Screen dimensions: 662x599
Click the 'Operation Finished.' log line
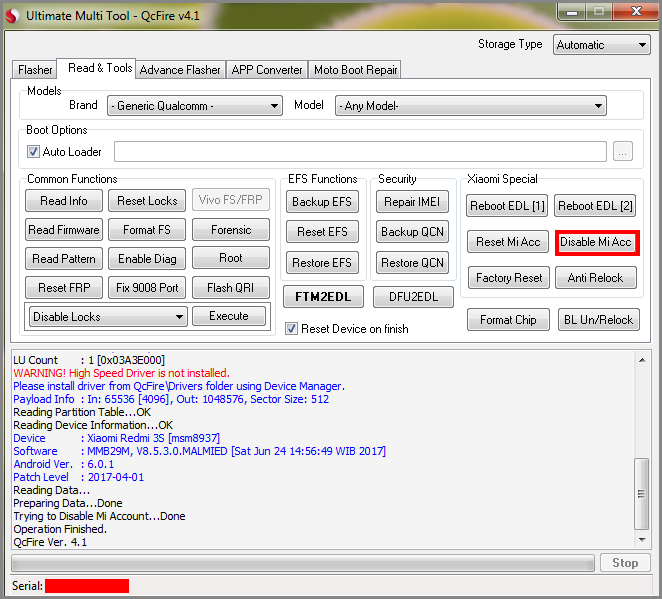pos(60,529)
